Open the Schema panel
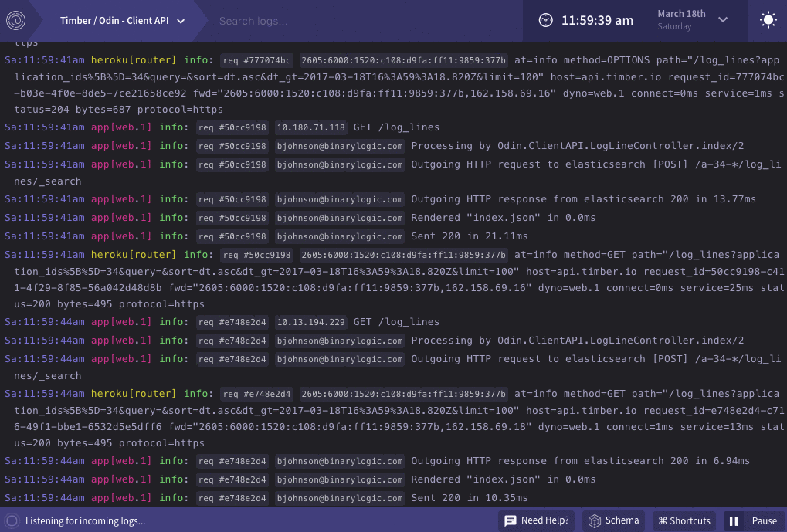The height and width of the screenshot is (532, 787). [x=614, y=520]
